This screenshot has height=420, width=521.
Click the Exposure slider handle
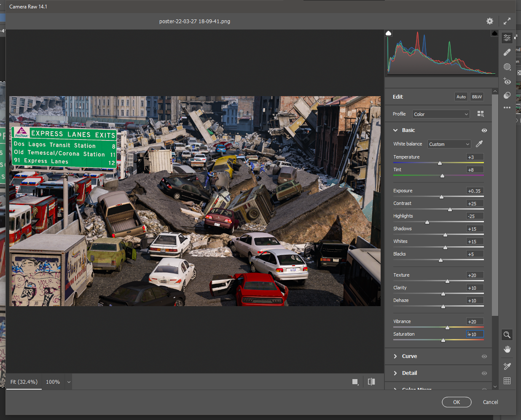point(441,197)
